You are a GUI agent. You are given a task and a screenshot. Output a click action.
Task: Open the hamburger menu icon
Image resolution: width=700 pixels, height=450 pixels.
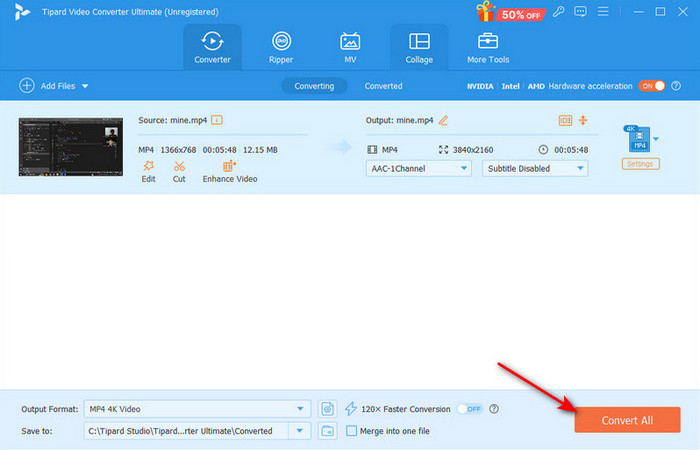click(603, 11)
